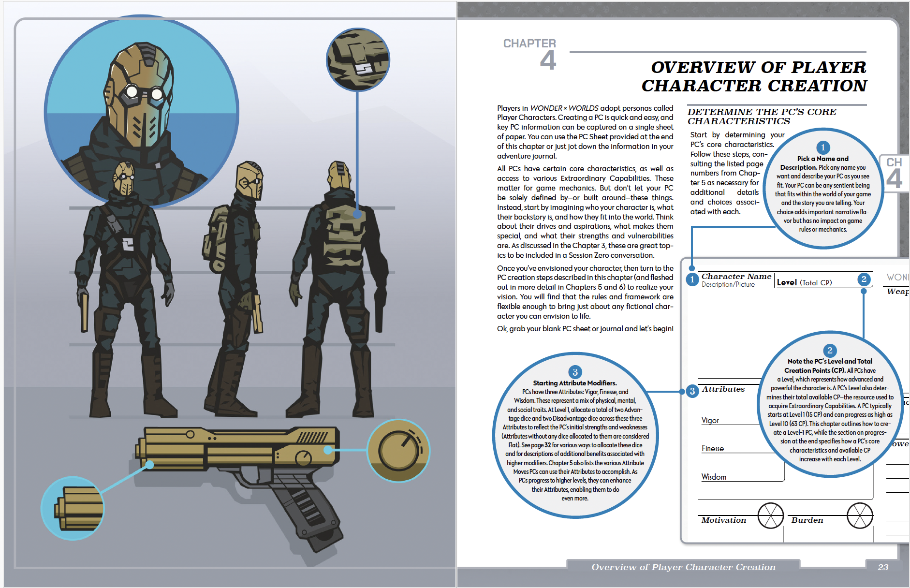Click the Burden wheel circle icon
The image size is (910, 588).
coord(860,515)
